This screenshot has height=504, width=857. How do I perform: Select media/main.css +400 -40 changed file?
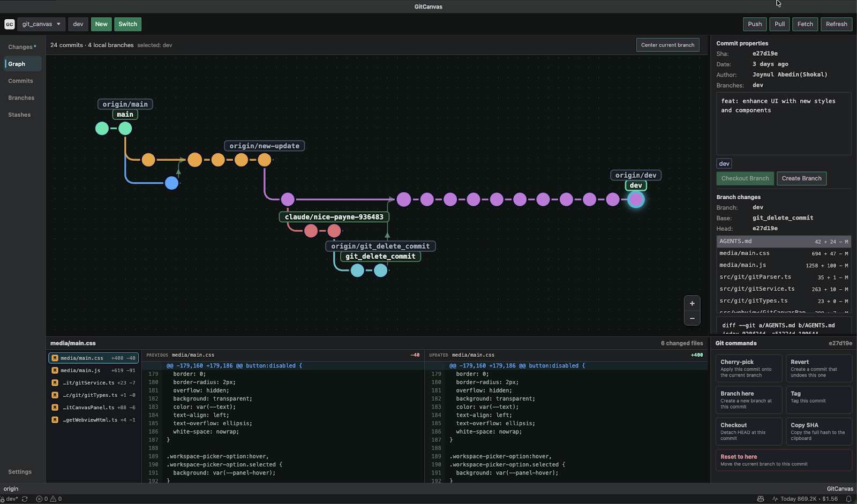94,358
